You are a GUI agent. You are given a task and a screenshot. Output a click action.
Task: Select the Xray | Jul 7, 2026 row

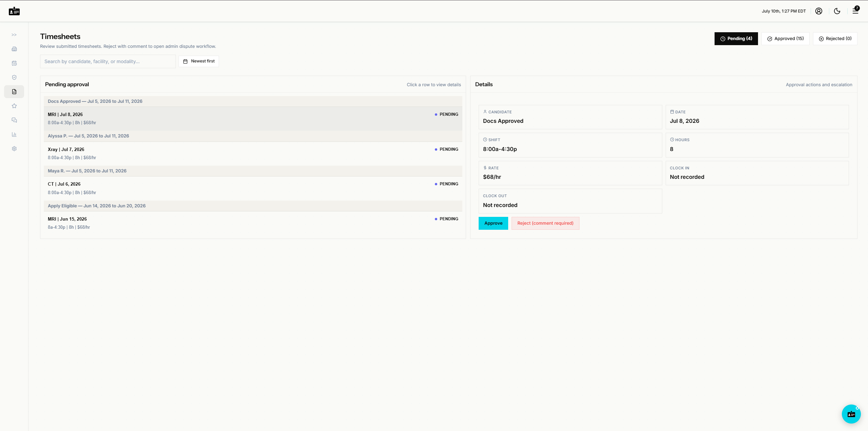coord(253,153)
